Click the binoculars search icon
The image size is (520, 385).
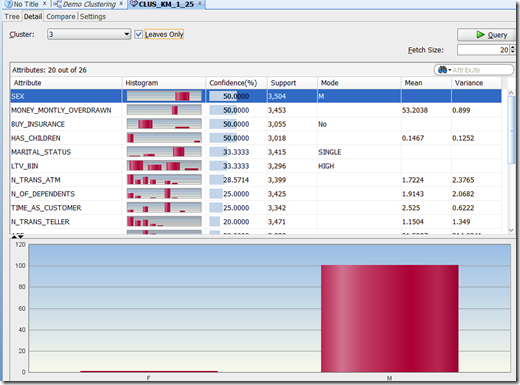pyautogui.click(x=443, y=70)
